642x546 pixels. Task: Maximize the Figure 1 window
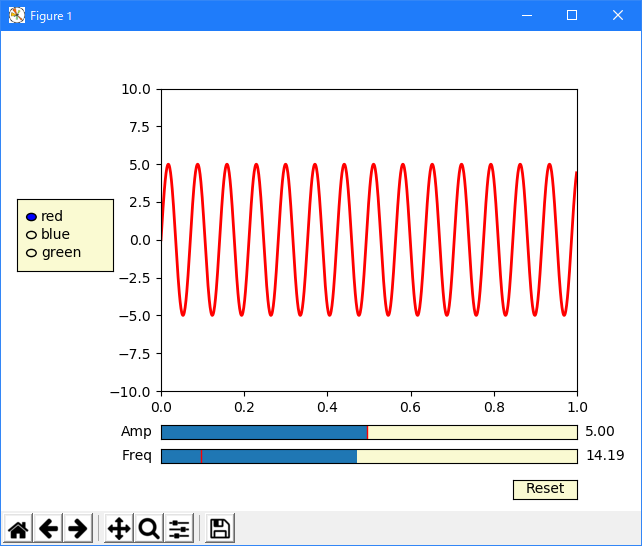pyautogui.click(x=571, y=16)
